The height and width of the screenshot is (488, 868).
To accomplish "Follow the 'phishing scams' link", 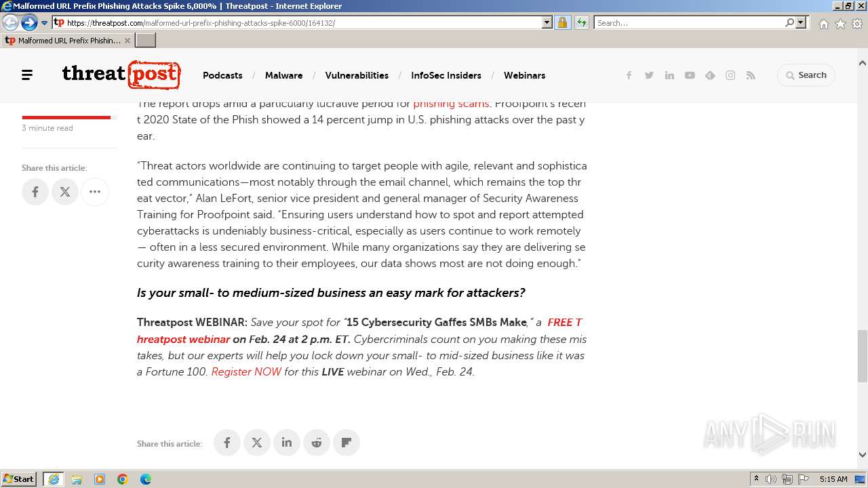I will tap(451, 104).
